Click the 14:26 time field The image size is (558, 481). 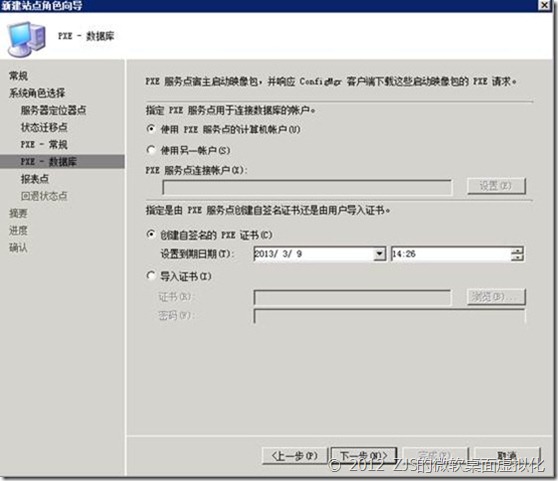coord(451,254)
